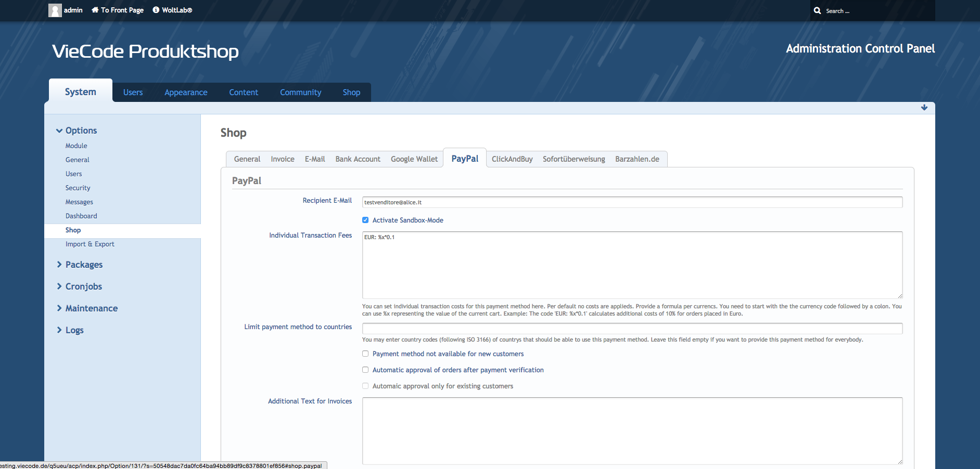This screenshot has height=469, width=980.
Task: Click the Recipient E-Mail input field
Action: 632,202
